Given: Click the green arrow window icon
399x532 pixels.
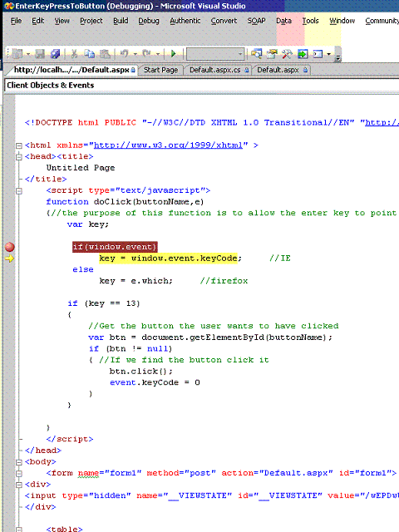Looking at the screenshot, I should coord(303,53).
